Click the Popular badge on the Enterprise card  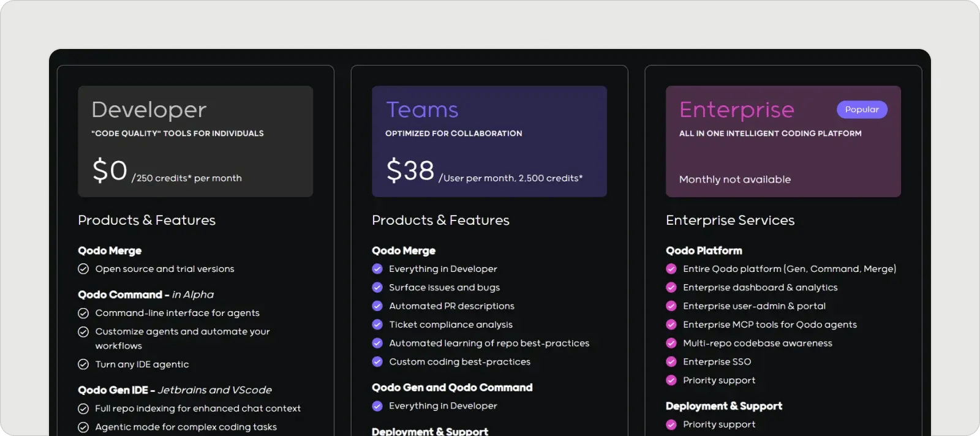(862, 110)
